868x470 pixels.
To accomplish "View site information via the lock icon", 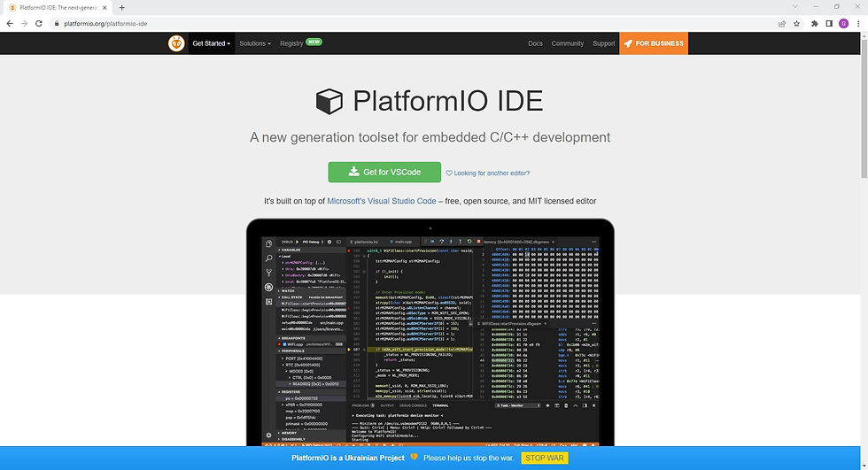I will pyautogui.click(x=57, y=23).
